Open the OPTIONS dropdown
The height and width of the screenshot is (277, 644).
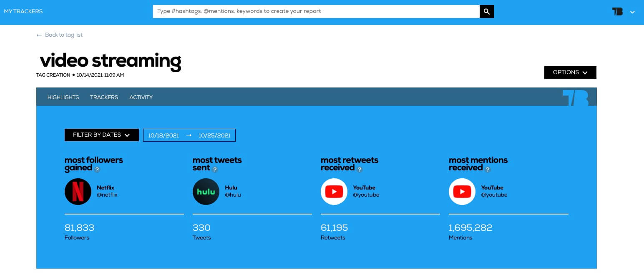pos(570,72)
